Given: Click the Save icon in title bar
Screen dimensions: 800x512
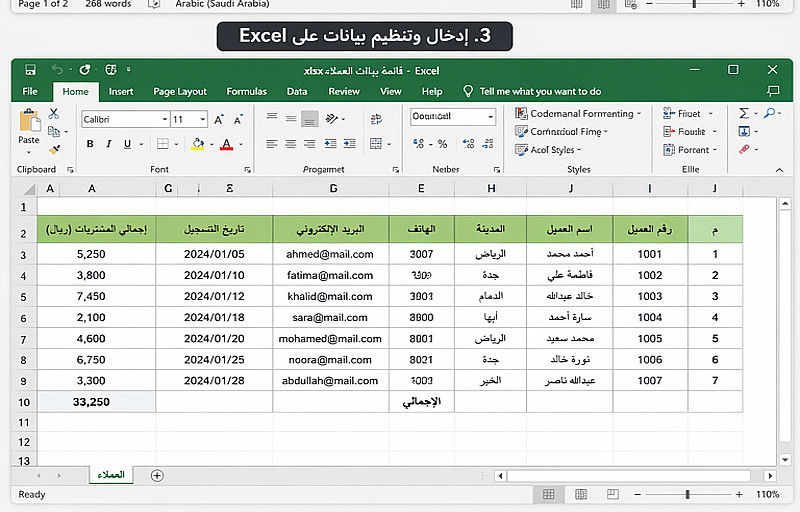Looking at the screenshot, I should 30,69.
